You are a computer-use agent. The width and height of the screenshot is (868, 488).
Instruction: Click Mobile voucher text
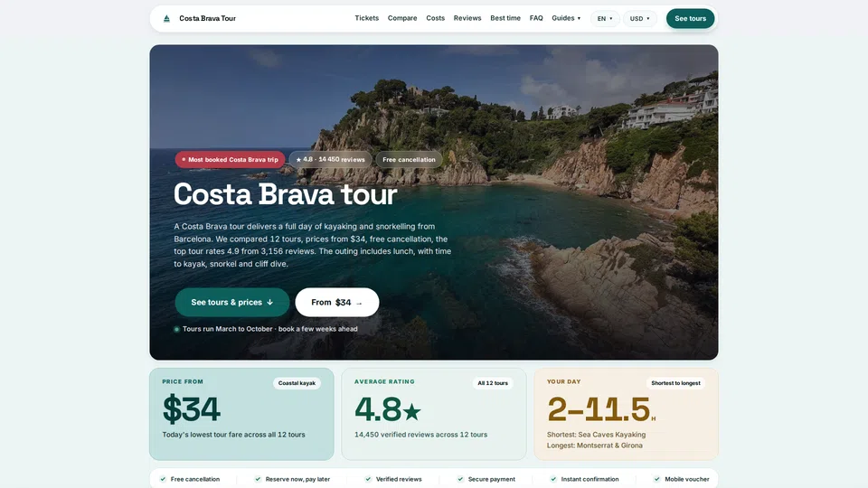tap(687, 479)
